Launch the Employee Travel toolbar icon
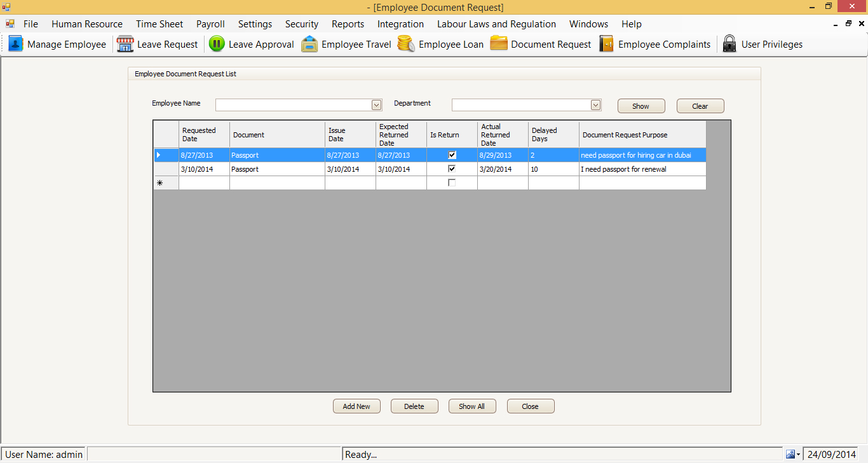This screenshot has height=463, width=868. click(309, 44)
